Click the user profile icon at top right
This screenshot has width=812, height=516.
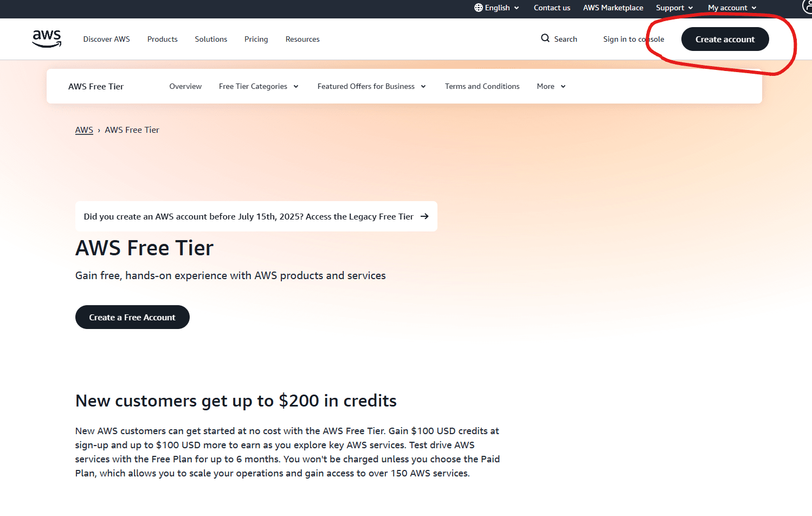(x=807, y=7)
